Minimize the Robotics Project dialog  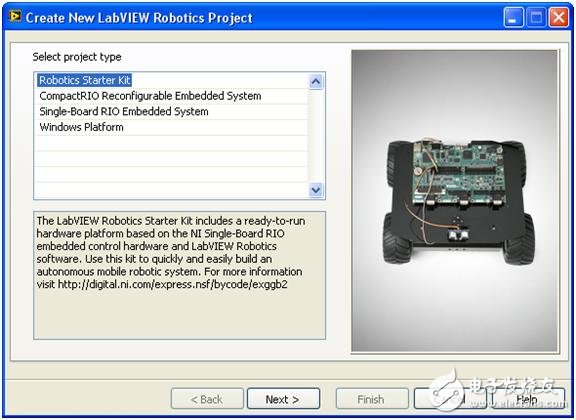(514, 18)
